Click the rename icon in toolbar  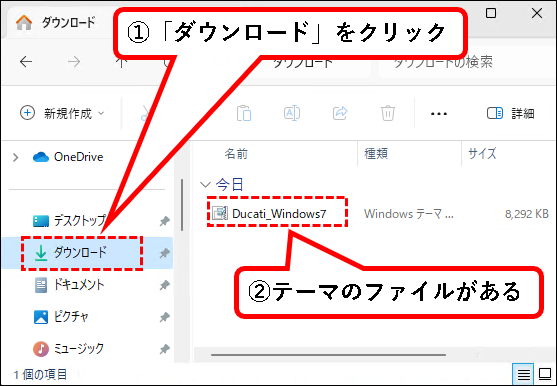[x=292, y=114]
